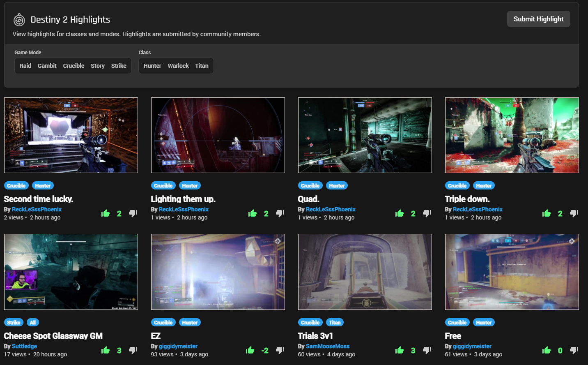Thumbs up the 'Trials 3v1' highlight
588x365 pixels.
click(x=400, y=350)
